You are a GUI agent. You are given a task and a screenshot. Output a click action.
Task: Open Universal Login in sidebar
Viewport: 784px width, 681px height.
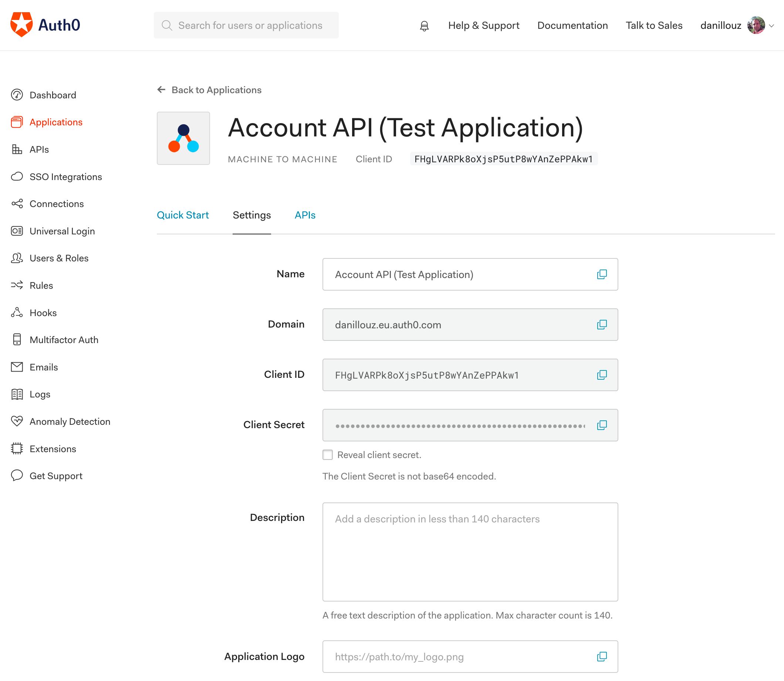pos(62,231)
